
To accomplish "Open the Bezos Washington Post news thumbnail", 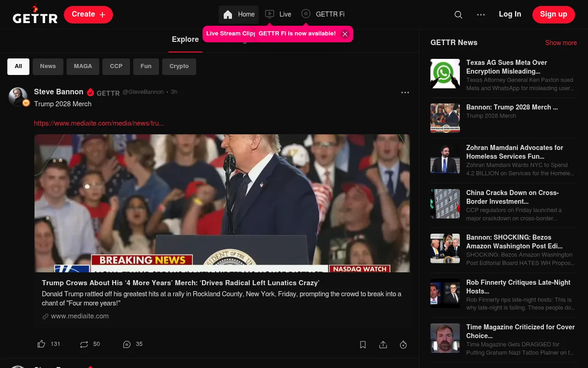I will [x=445, y=248].
